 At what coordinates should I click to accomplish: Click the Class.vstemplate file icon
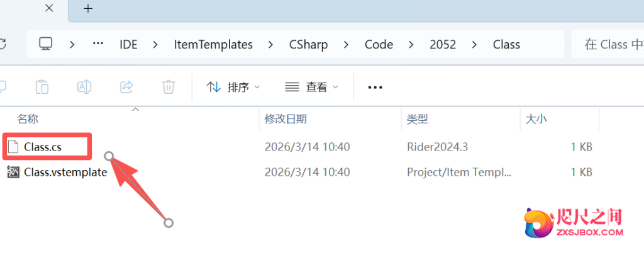tap(13, 172)
